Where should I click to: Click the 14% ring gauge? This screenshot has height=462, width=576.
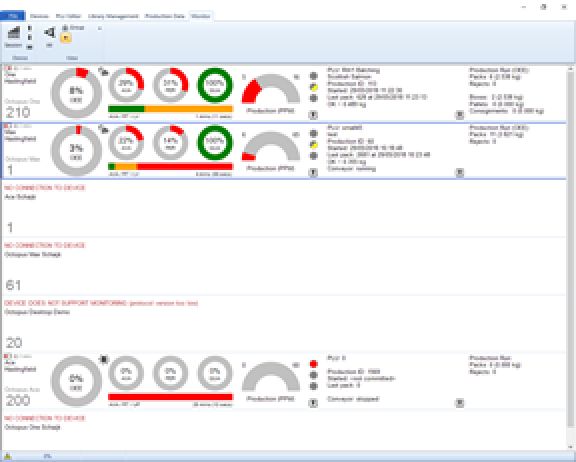170,143
